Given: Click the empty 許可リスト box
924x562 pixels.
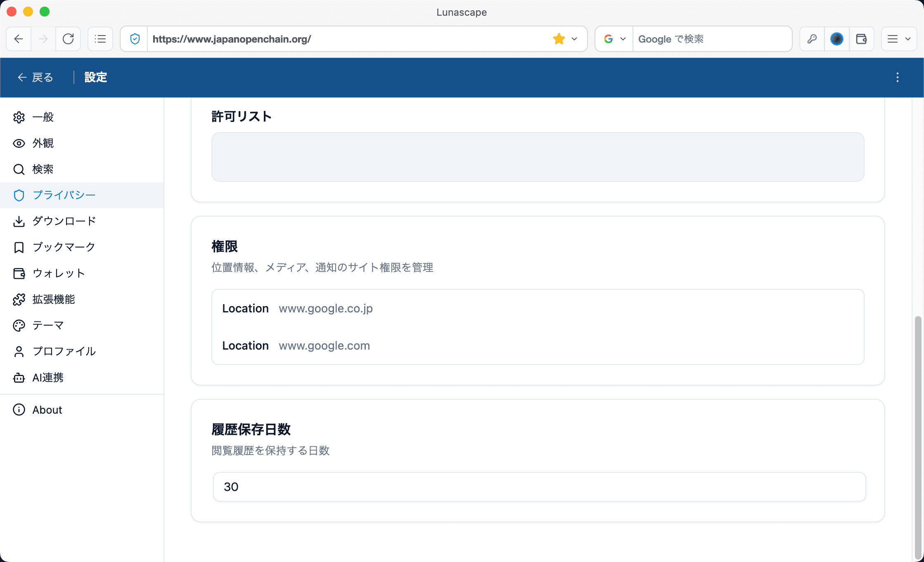Looking at the screenshot, I should tap(538, 157).
